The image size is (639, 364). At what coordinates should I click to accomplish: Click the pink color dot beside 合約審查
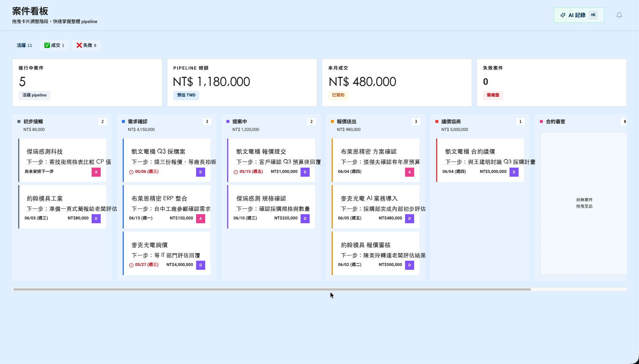point(541,121)
